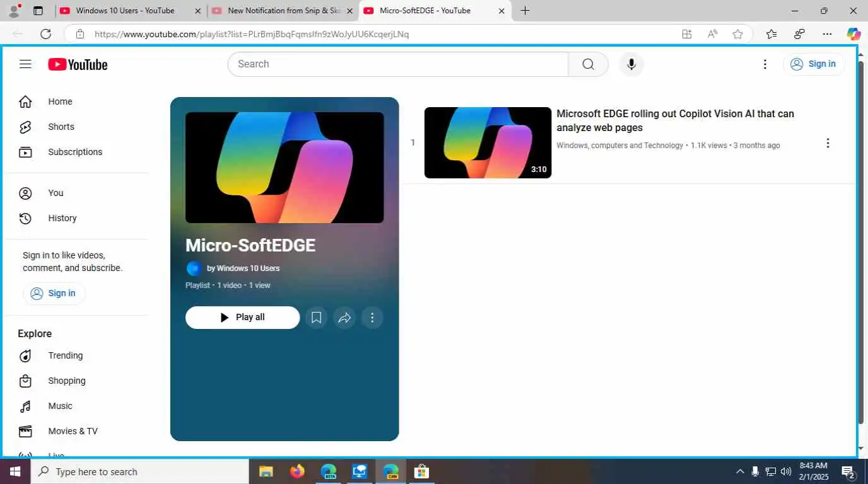Open Microsoft Store from the taskbar

click(x=421, y=471)
